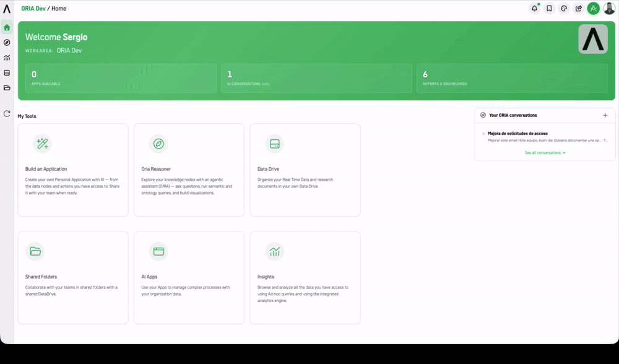Open the user profile avatar

(x=609, y=8)
